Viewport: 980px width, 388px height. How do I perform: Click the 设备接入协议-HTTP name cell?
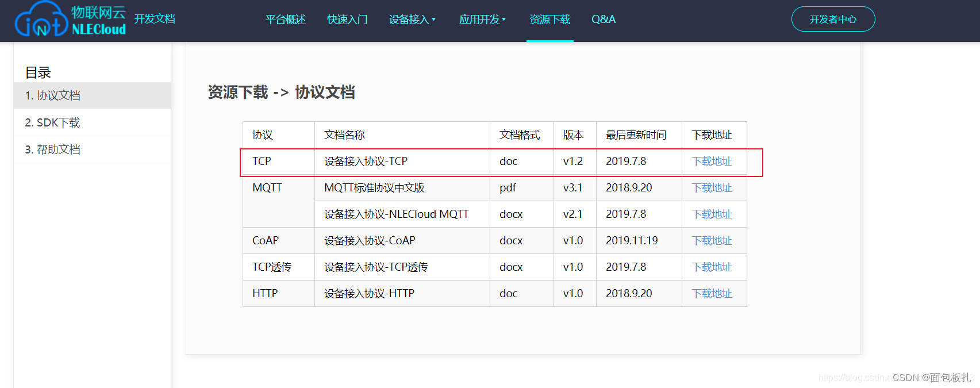pos(402,294)
